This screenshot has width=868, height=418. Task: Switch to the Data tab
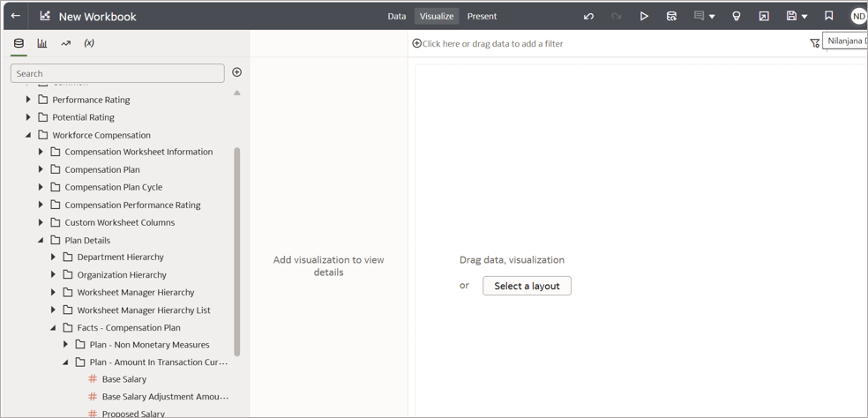(397, 16)
